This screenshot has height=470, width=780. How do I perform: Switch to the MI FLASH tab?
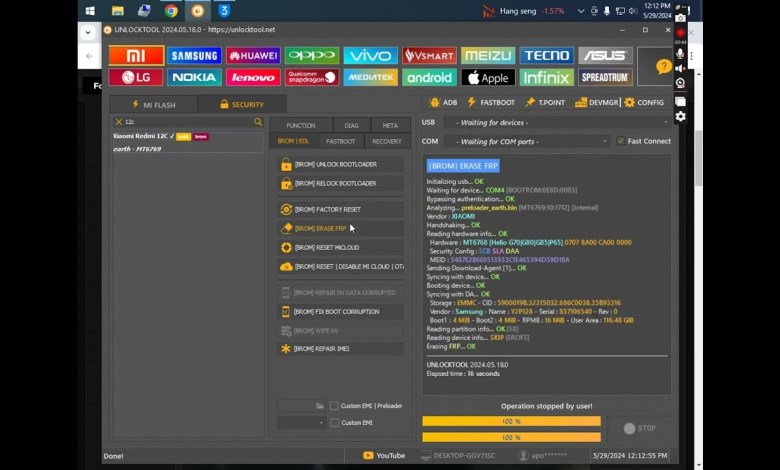point(155,104)
